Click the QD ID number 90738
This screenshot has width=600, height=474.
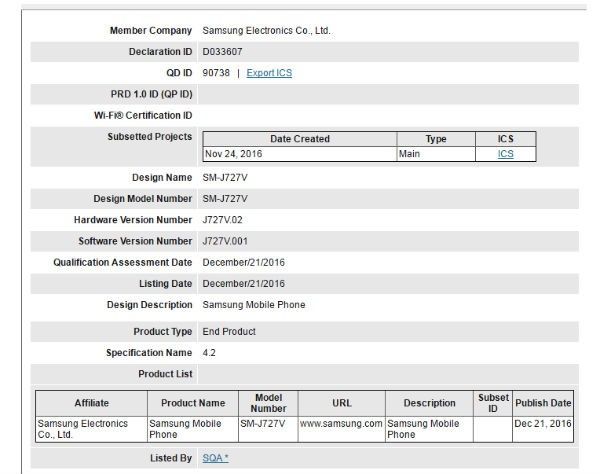coord(216,73)
